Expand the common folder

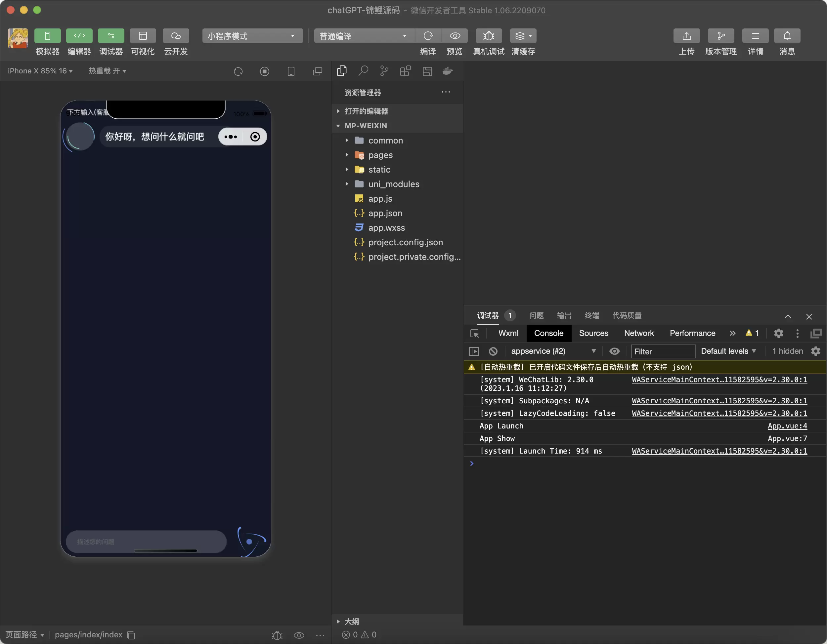(398, 141)
